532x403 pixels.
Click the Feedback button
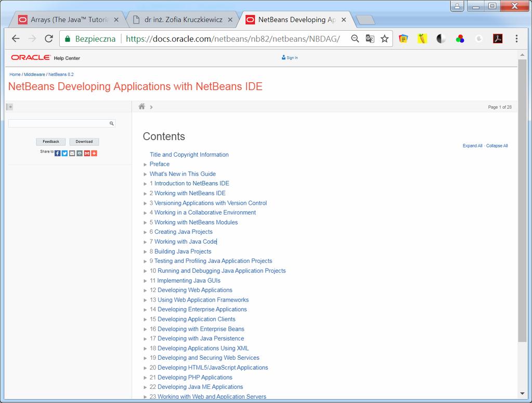click(x=51, y=142)
